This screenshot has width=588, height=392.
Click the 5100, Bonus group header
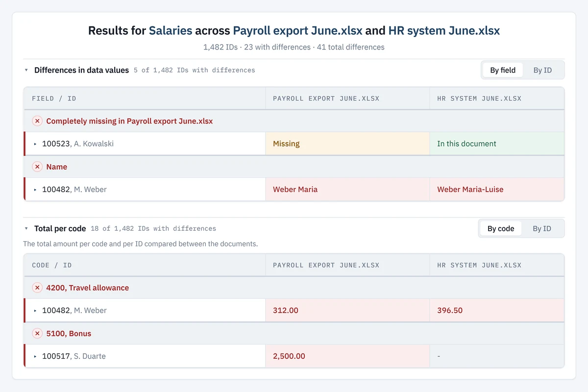294,333
